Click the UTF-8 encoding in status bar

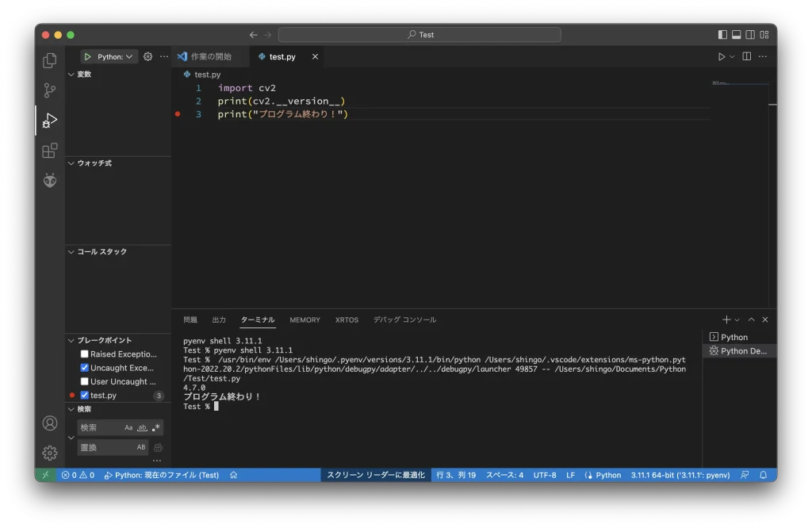coord(545,475)
